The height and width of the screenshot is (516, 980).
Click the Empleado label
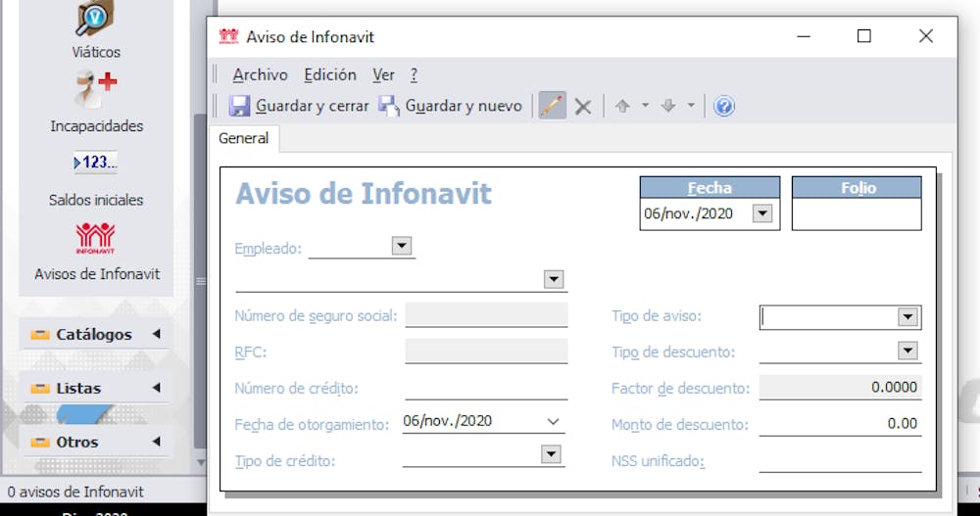pos(269,249)
